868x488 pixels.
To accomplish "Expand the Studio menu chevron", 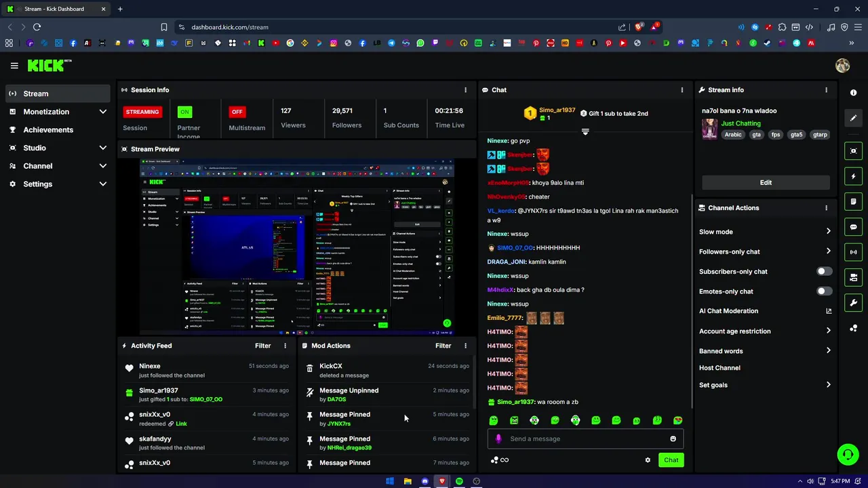I will tap(103, 148).
